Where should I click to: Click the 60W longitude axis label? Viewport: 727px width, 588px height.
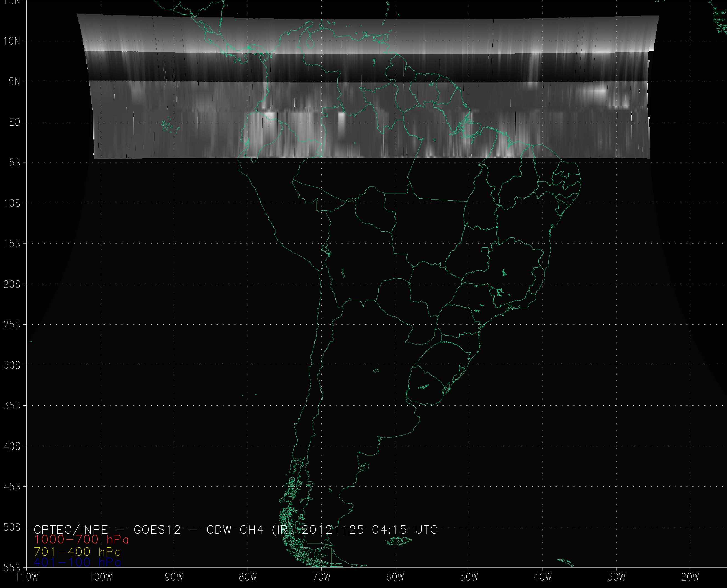395,577
